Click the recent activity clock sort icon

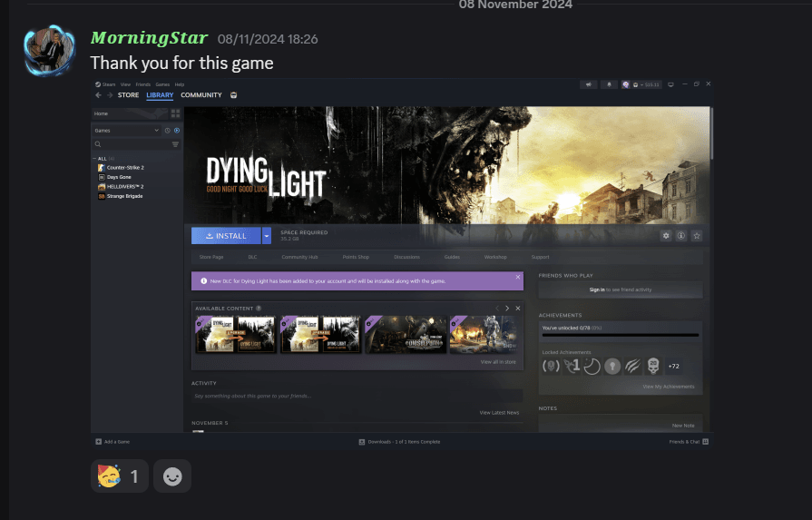tap(167, 131)
